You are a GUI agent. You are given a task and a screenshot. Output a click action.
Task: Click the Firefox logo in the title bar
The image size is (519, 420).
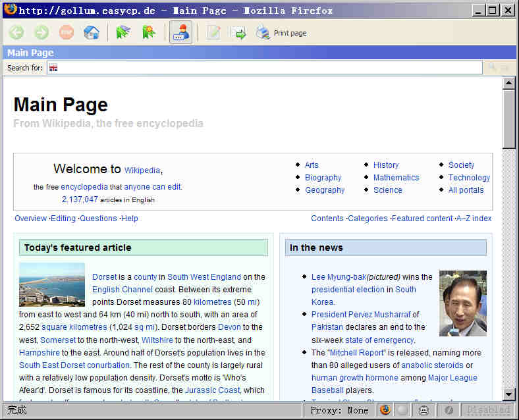(11, 9)
